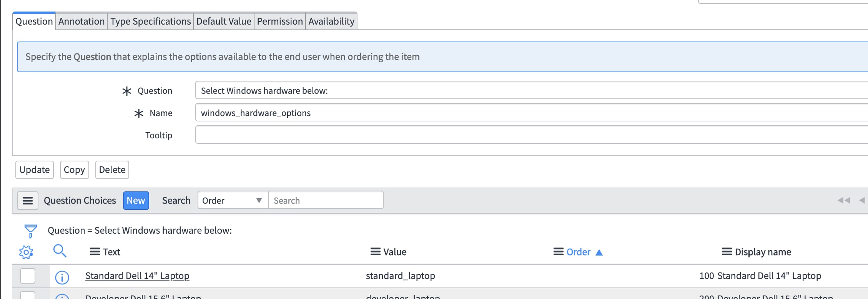This screenshot has height=299, width=868.
Task: Open the Type Specifications tab
Action: [x=150, y=22]
